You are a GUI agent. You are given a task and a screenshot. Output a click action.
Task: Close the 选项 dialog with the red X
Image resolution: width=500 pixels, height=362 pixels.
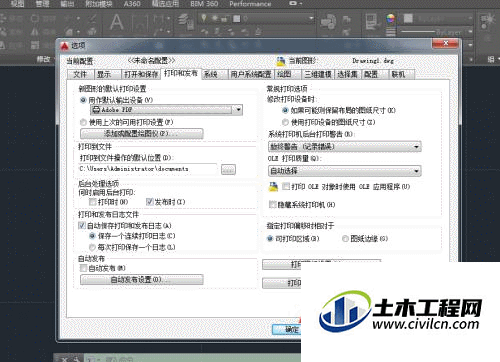coord(446,43)
